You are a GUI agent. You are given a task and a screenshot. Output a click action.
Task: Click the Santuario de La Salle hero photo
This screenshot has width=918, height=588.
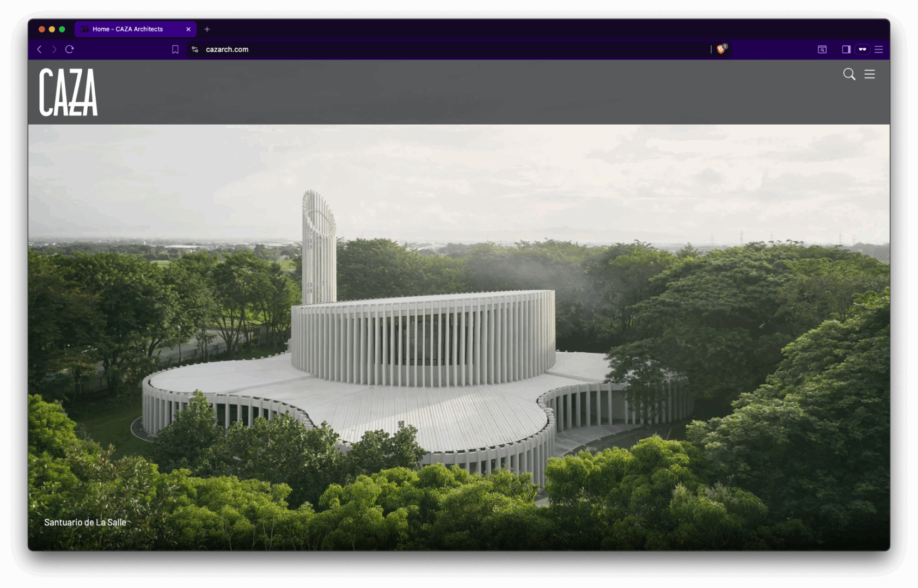click(459, 338)
